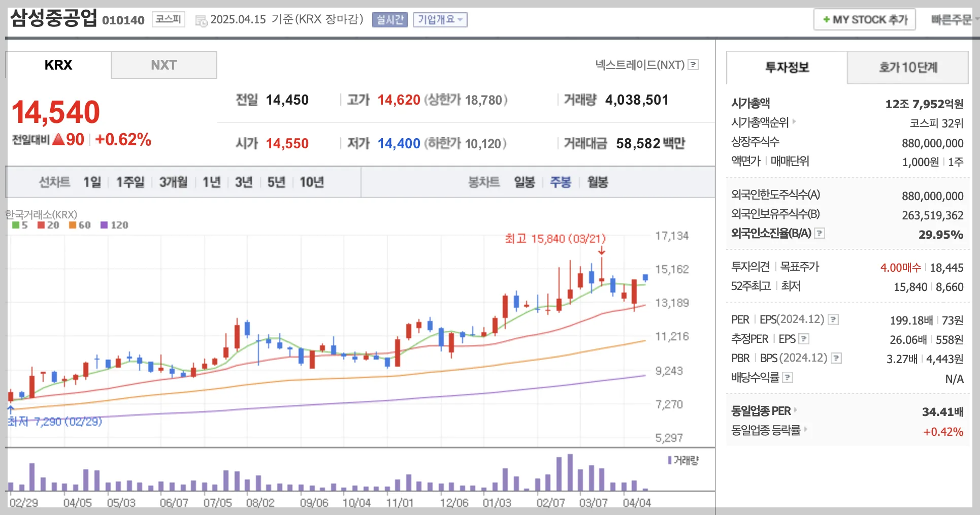The height and width of the screenshot is (515, 980).
Task: Switch candle chart to 주봉
Action: click(x=561, y=182)
